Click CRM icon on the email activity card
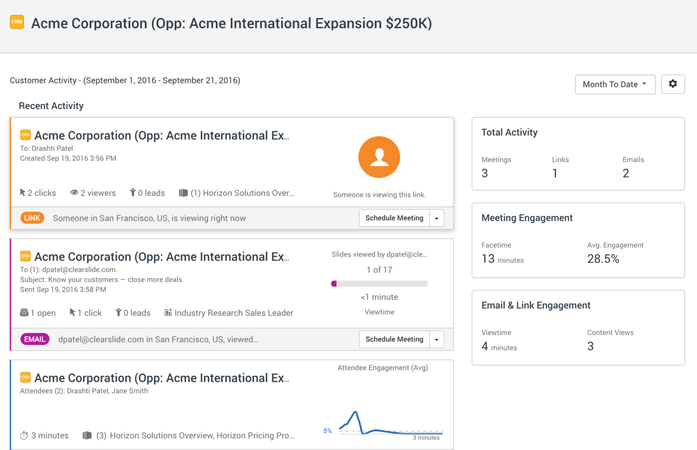The height and width of the screenshot is (450, 697). coord(25,256)
